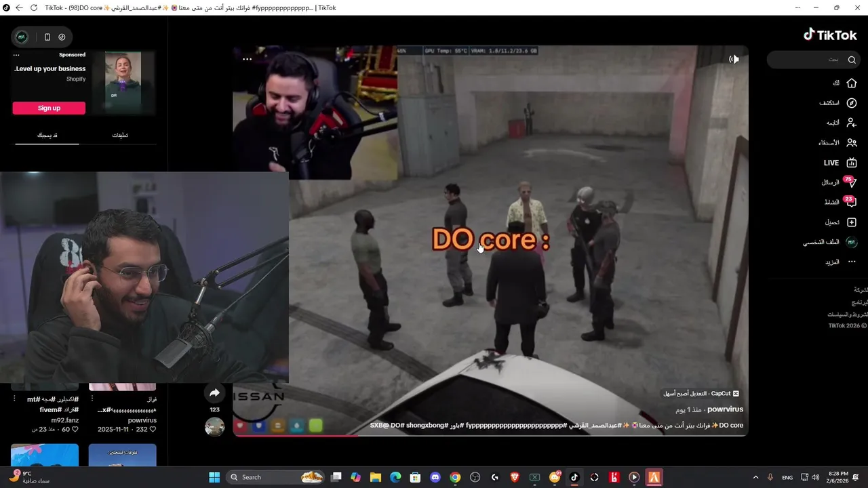Screen dimensions: 868x488
Task: Open the Friends icon in sidebar
Action: [852, 142]
